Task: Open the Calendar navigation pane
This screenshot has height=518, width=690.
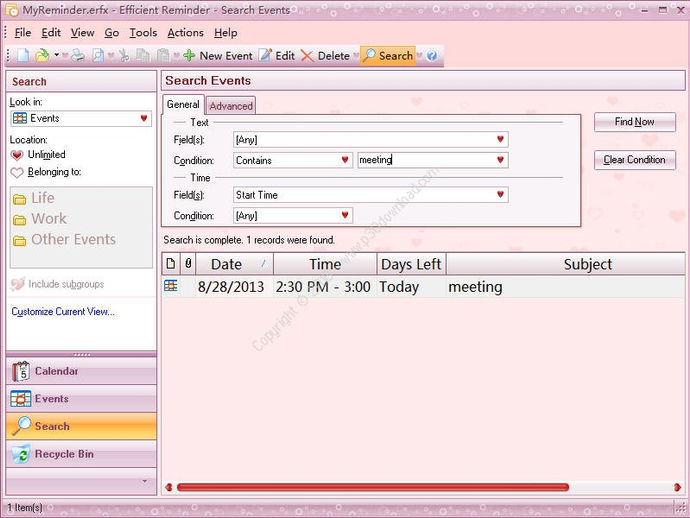Action: point(81,371)
